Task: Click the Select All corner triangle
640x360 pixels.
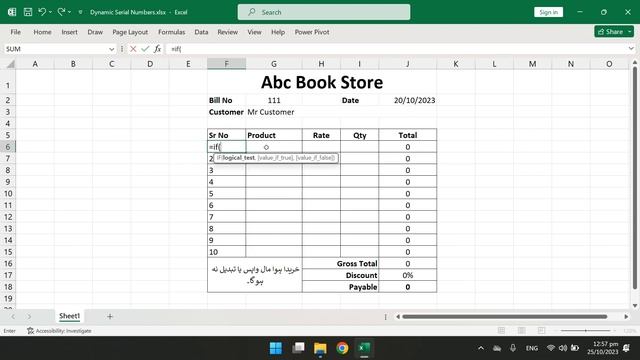Action: pos(11,64)
